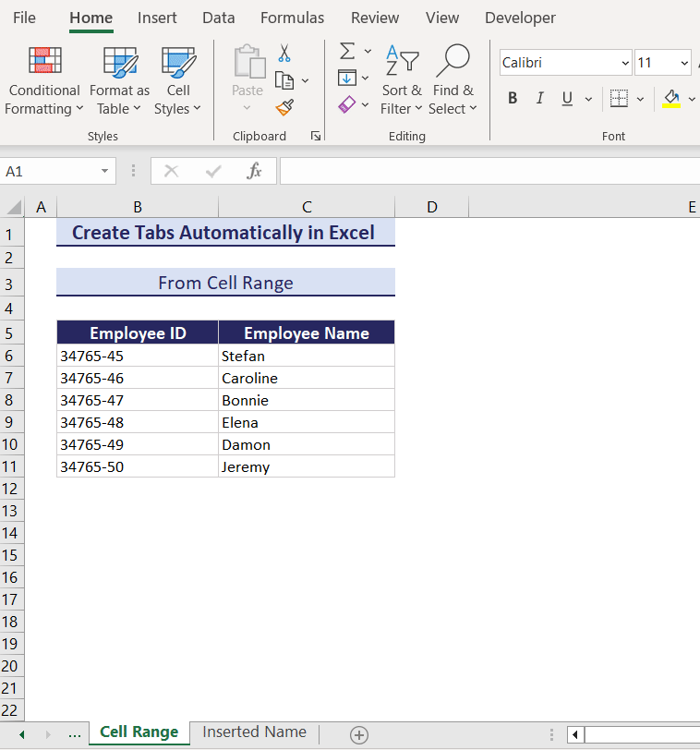Screen dimensions: 700x750
Task: Select row 5 header
Action: coord(11,333)
